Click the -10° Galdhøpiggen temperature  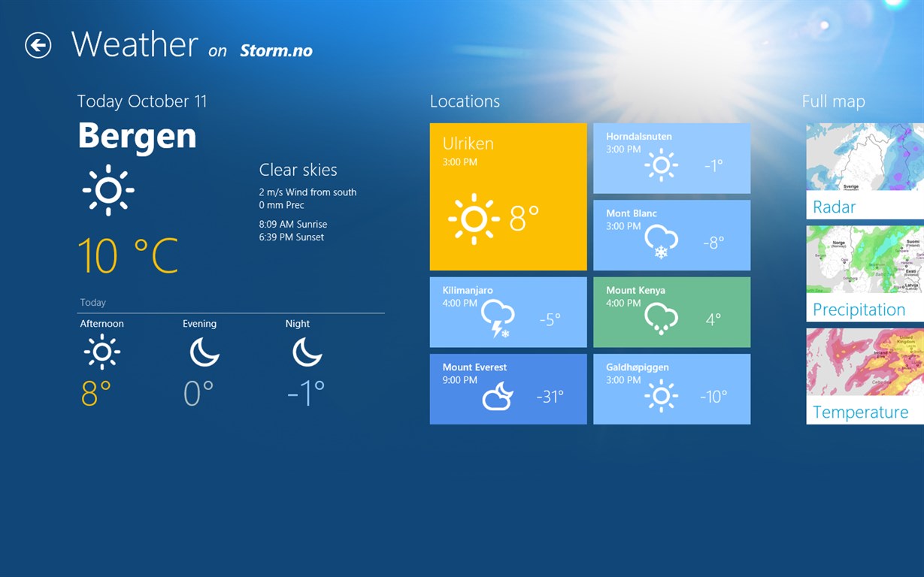[713, 397]
